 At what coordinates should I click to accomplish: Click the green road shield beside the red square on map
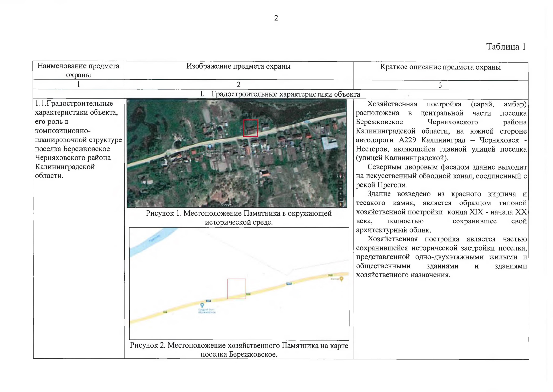point(248,294)
